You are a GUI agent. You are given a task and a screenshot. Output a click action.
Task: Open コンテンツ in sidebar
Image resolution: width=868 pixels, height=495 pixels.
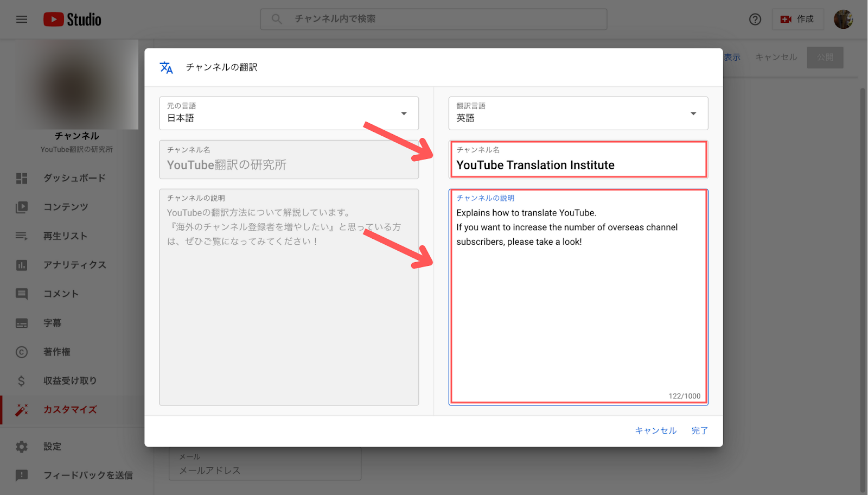pos(66,207)
